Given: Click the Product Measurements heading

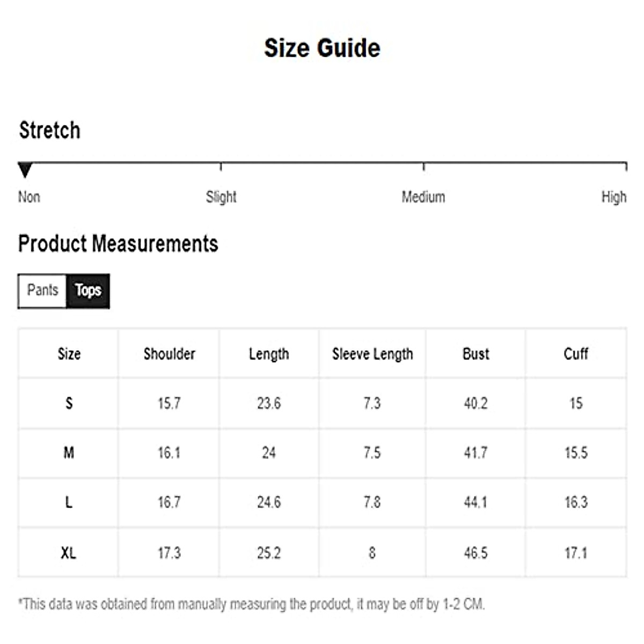Looking at the screenshot, I should pos(118,244).
